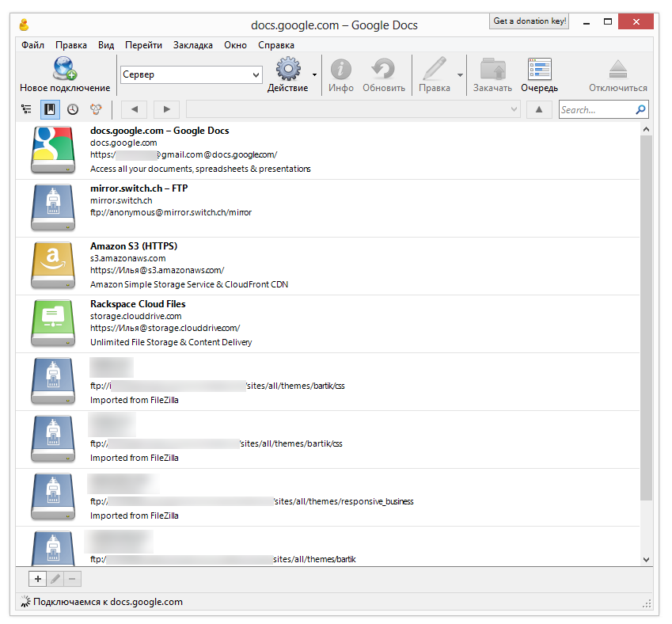The height and width of the screenshot is (624, 672).
Task: Toggle the Bookmarks view icon
Action: click(50, 109)
